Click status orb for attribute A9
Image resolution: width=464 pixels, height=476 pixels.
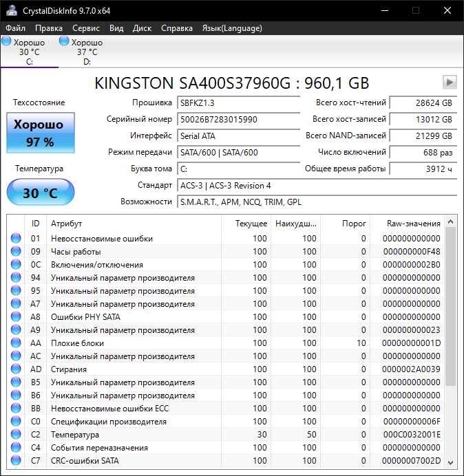(x=16, y=329)
